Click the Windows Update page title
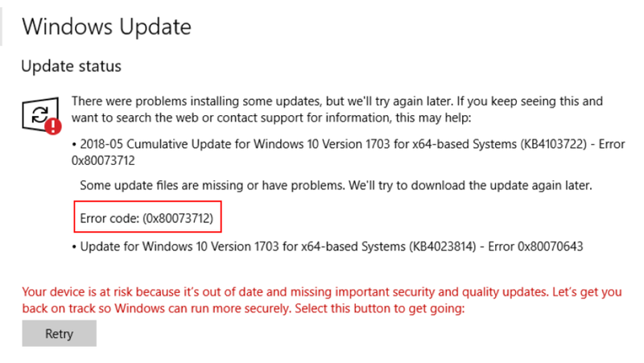644x363 pixels. coord(106,27)
